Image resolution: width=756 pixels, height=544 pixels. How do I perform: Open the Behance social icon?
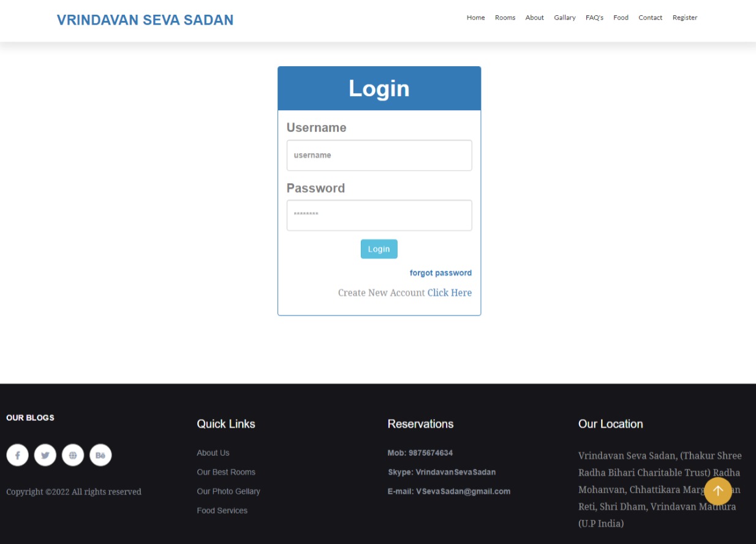click(100, 455)
